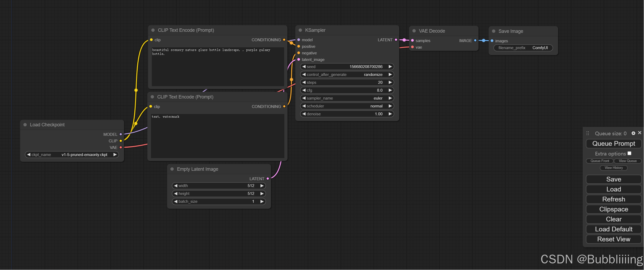
Task: Switch to previous scheduler with left arrow
Action: click(304, 106)
